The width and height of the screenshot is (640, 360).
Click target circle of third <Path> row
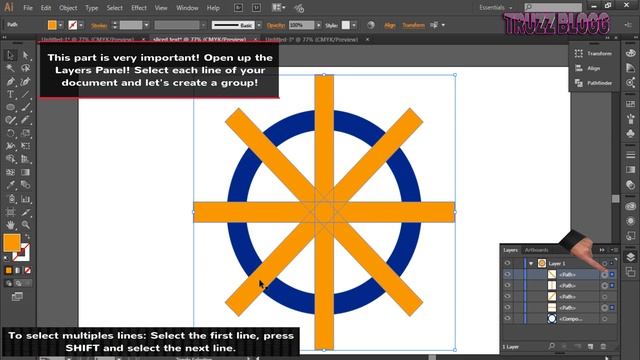604,297
